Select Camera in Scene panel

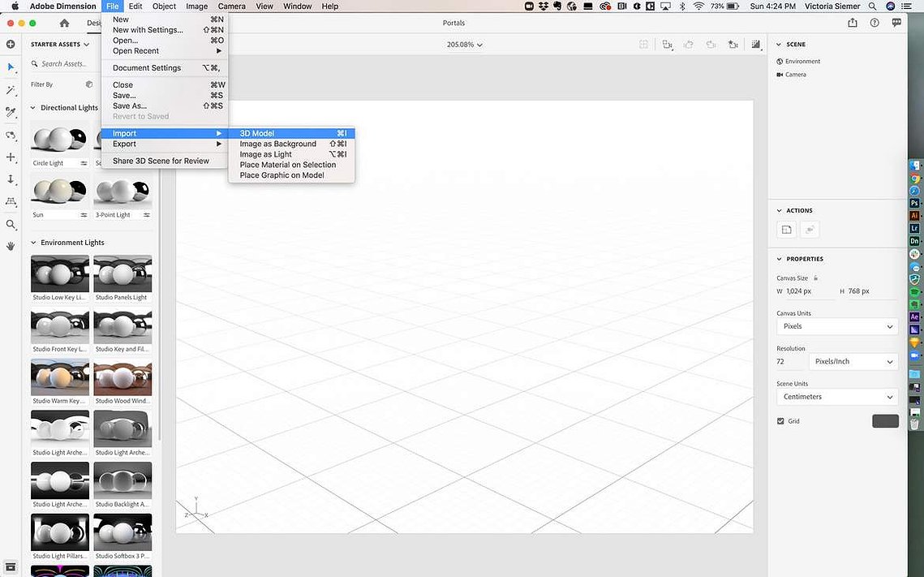[x=792, y=75]
